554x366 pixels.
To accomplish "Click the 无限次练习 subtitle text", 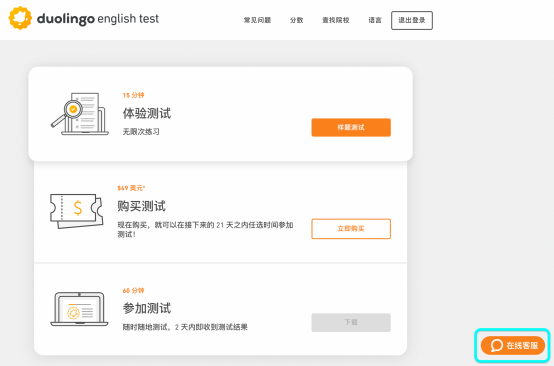I will click(141, 131).
